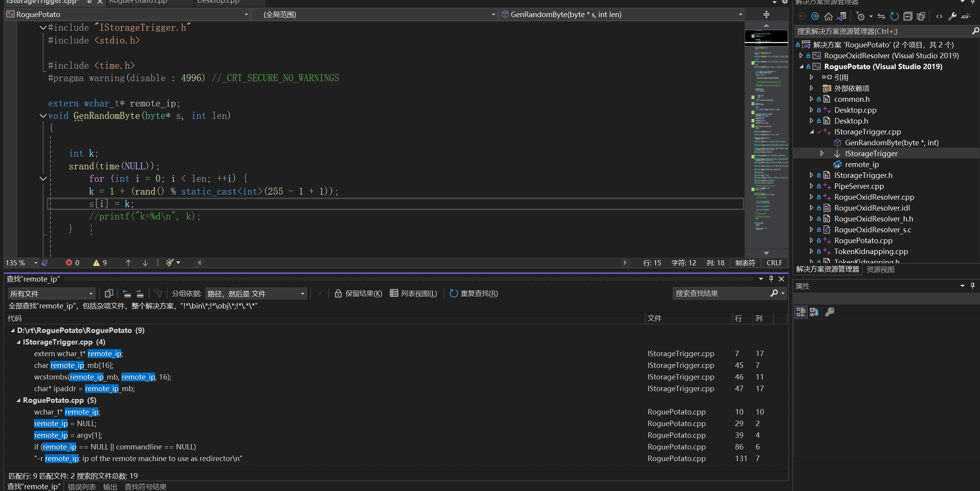The height and width of the screenshot is (491, 980).
Task: Switch between solution and folder views icon
Action: 841,16
